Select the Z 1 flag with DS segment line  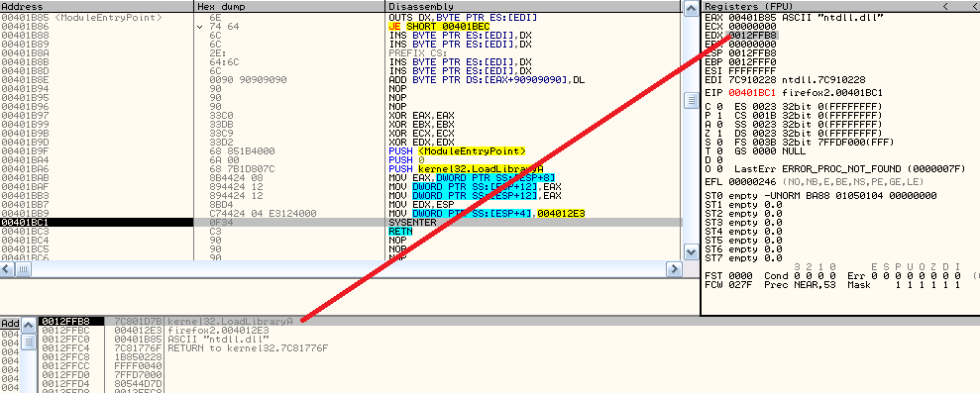[x=793, y=133]
